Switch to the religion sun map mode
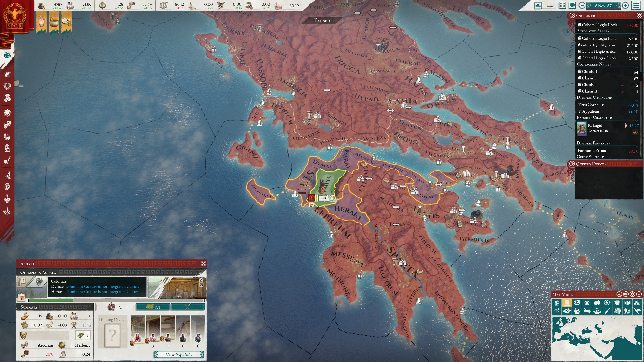644x362 pixels. click(587, 303)
